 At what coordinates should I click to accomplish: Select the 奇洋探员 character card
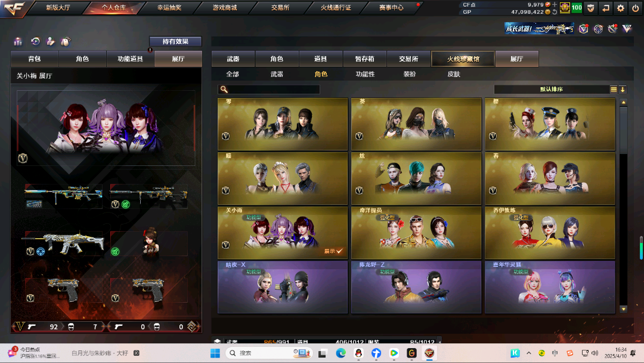pos(416,233)
